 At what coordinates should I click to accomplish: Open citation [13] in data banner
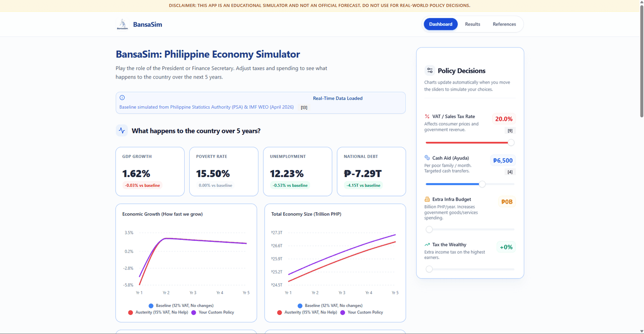click(x=304, y=107)
